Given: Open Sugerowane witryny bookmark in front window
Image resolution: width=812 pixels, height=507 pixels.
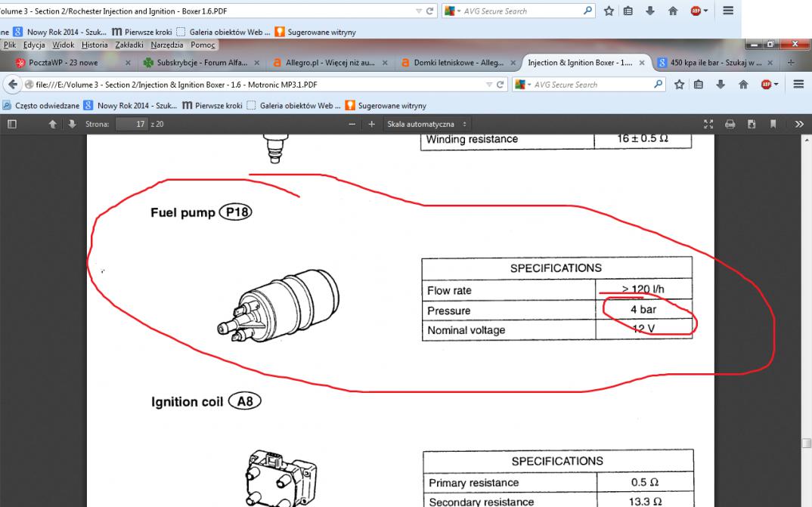Looking at the screenshot, I should pos(386,106).
